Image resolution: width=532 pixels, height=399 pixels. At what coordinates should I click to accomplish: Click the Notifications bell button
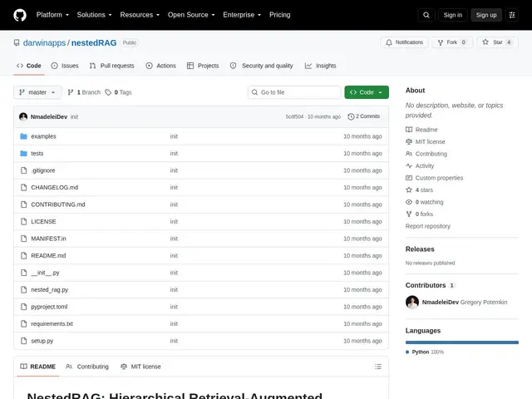405,42
